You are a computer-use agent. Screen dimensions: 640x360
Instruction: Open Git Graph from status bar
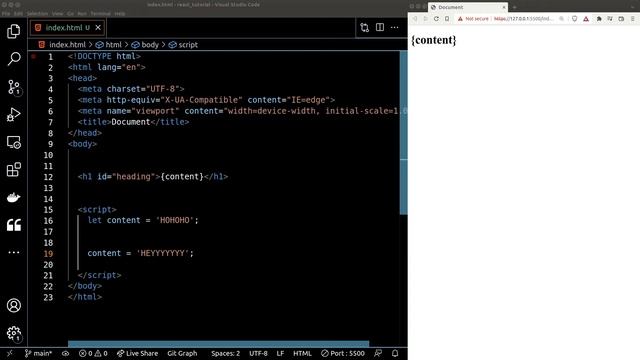pyautogui.click(x=182, y=353)
